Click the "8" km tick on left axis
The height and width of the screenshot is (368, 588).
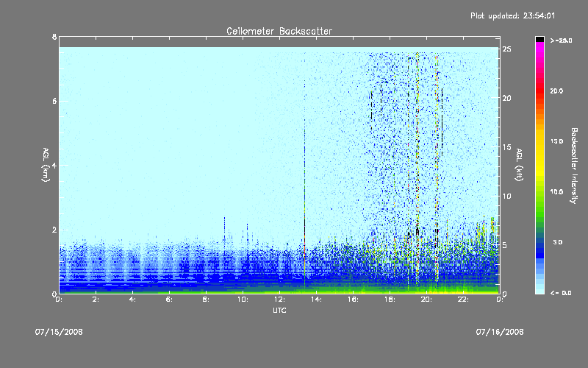click(x=54, y=37)
